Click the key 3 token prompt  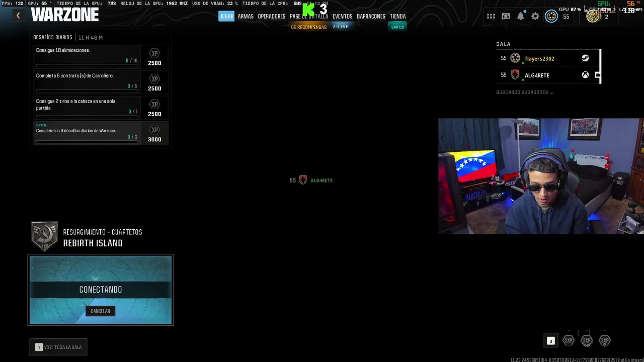click(x=550, y=341)
